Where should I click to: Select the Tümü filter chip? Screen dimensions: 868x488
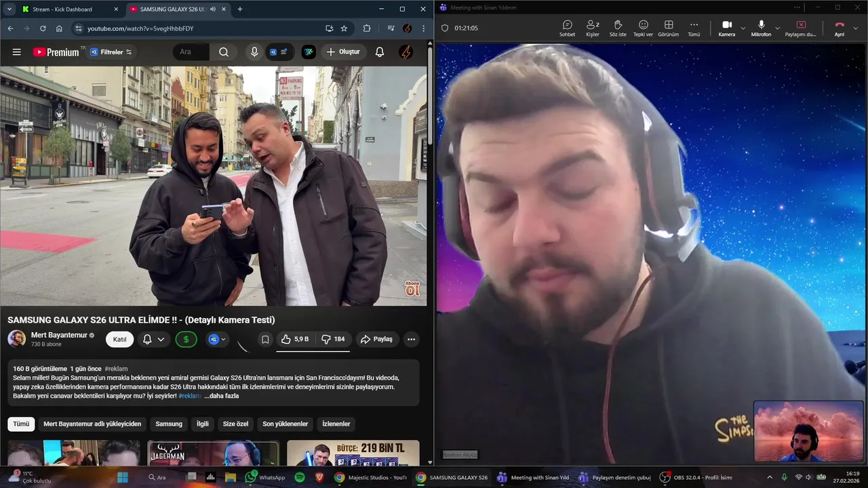[22, 424]
